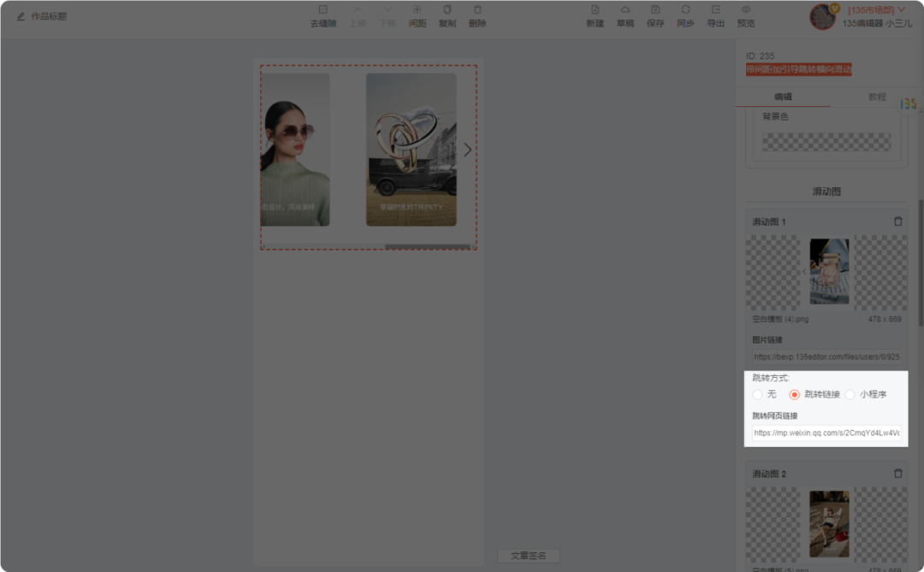Click the 'ID: 235' text
This screenshot has width=924, height=572.
761,56
